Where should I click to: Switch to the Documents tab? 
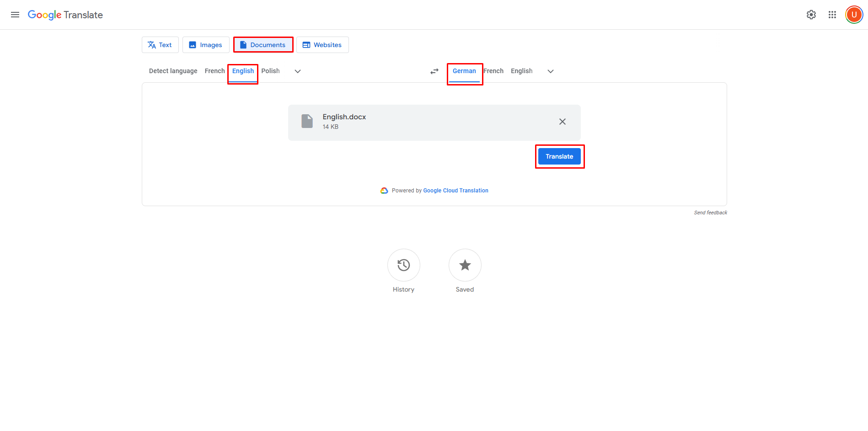tap(263, 45)
